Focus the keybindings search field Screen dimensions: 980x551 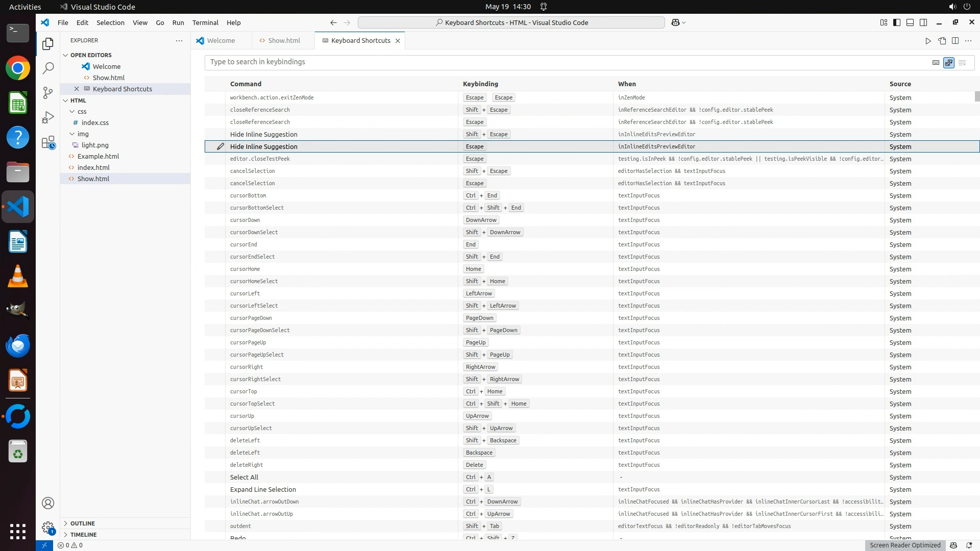coord(561,62)
